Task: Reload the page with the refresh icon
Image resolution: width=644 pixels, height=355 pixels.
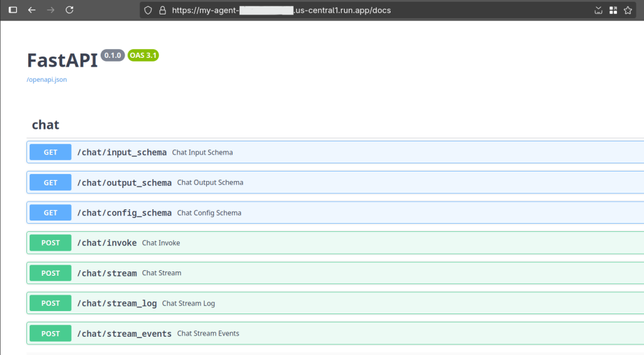Action: 69,10
